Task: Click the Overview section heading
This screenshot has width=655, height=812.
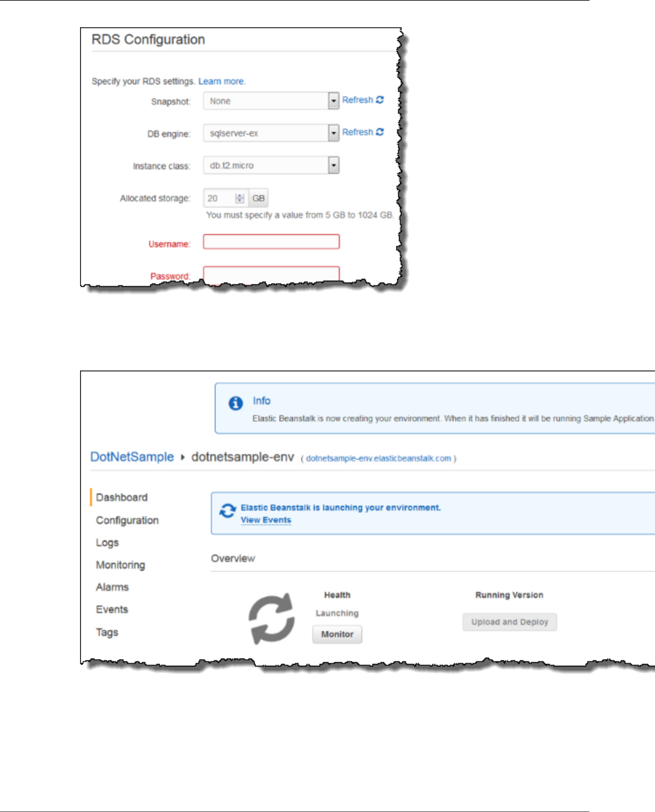Action: pyautogui.click(x=233, y=559)
